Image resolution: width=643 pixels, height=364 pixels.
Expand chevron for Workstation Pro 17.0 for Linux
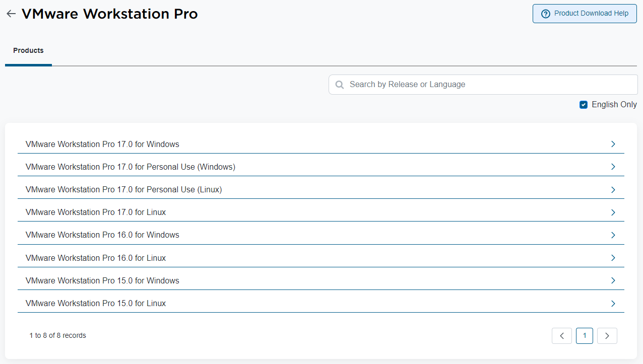point(613,212)
